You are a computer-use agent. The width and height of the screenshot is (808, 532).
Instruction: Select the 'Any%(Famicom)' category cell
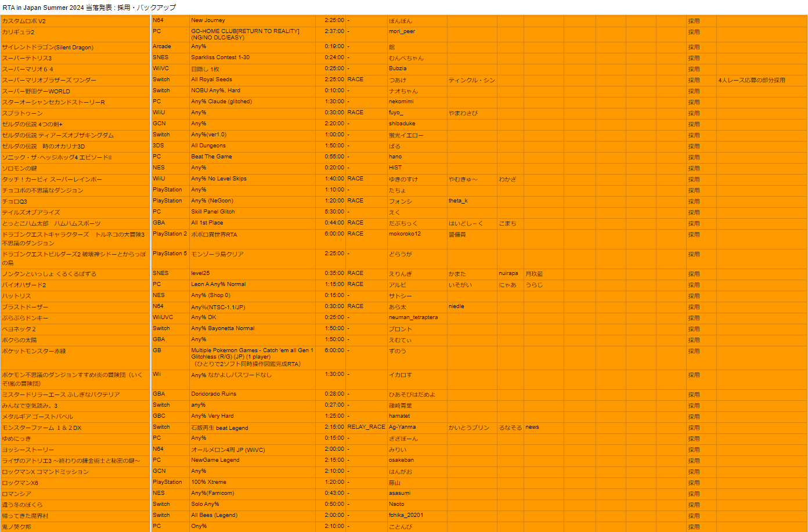coord(252,494)
